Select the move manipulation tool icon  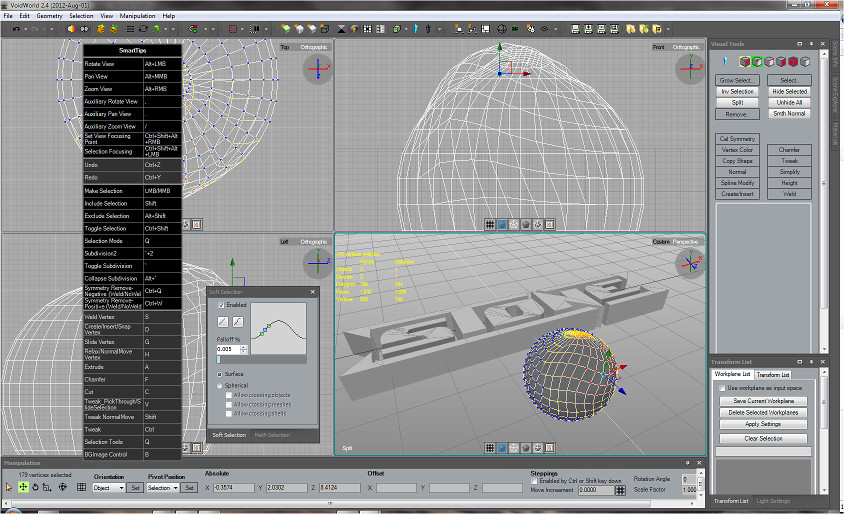click(23, 487)
